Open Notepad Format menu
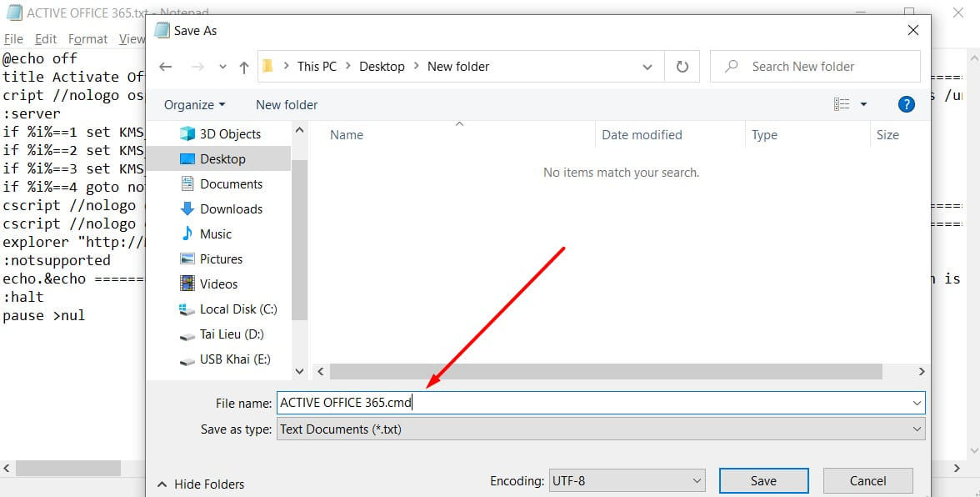Screen dimensions: 980x497 click(87, 39)
